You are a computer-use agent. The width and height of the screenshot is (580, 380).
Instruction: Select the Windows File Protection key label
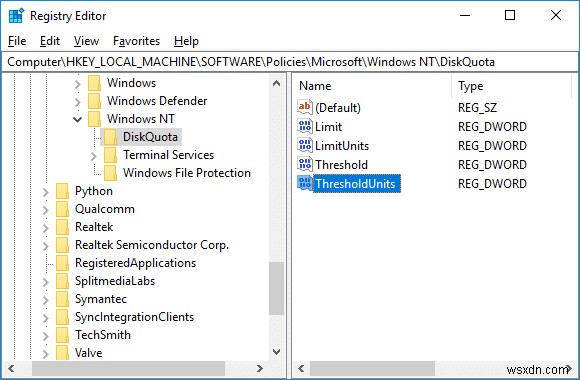(x=187, y=173)
